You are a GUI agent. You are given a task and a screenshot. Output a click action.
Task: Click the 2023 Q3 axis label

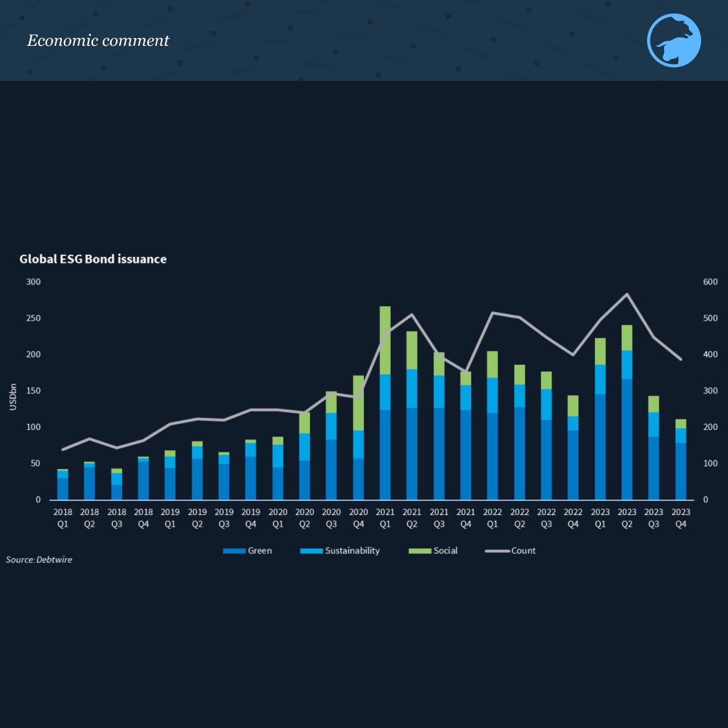coord(654,518)
